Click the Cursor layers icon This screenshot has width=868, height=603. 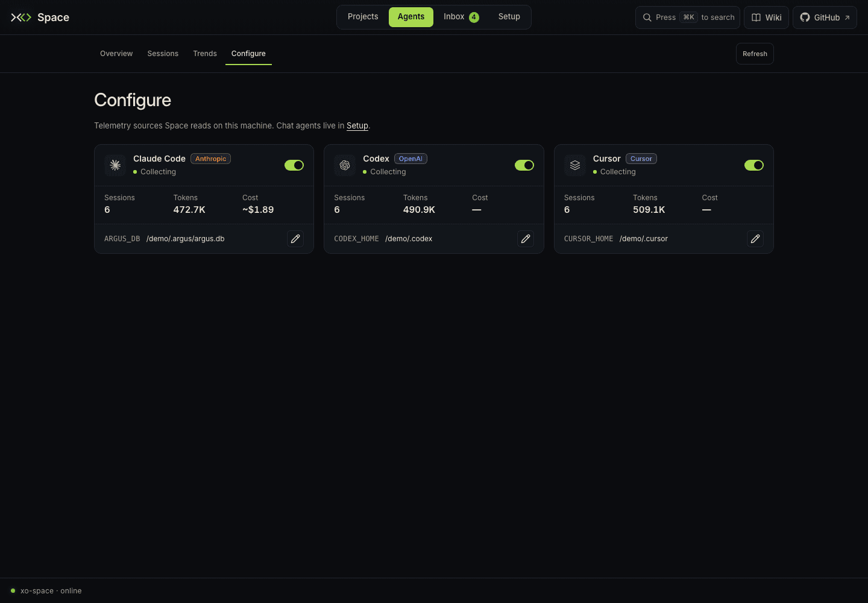pos(575,165)
